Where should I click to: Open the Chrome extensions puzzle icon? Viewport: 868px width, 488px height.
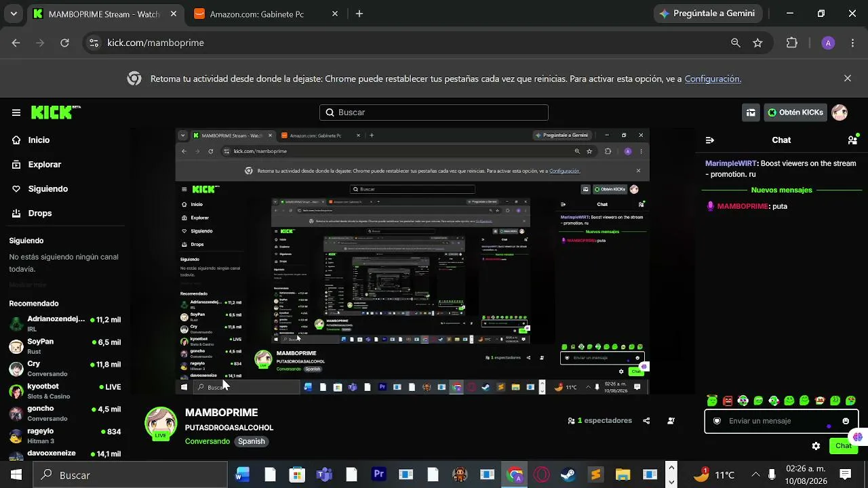791,43
